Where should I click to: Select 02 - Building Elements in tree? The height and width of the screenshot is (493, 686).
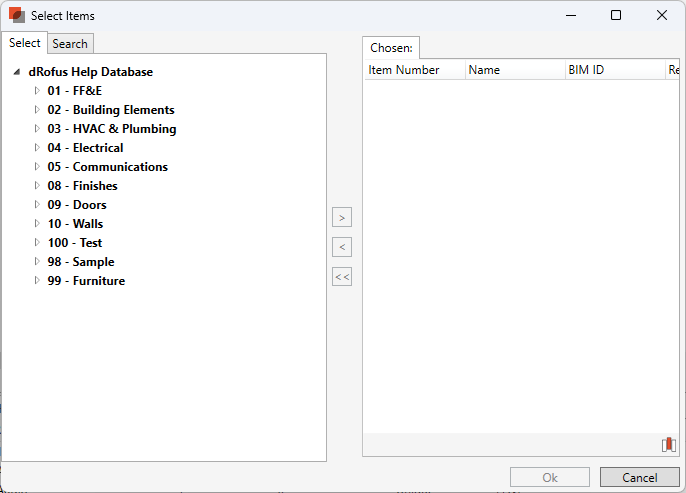click(x=110, y=110)
